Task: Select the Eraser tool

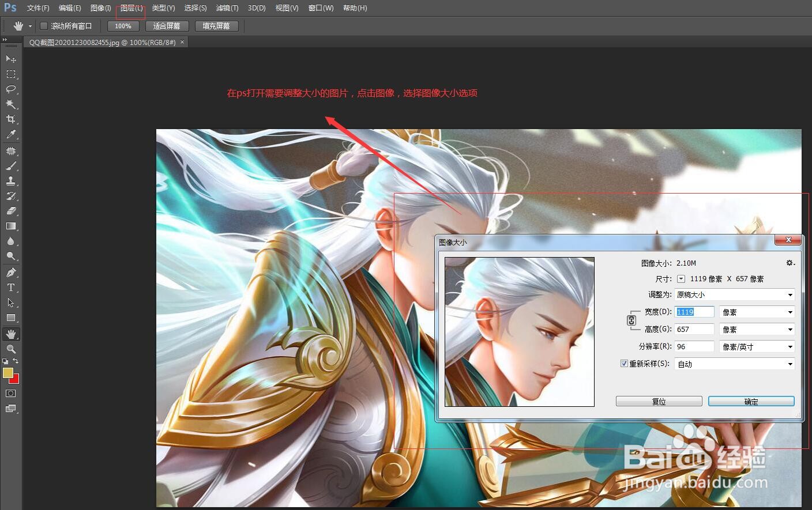Action: click(x=11, y=211)
